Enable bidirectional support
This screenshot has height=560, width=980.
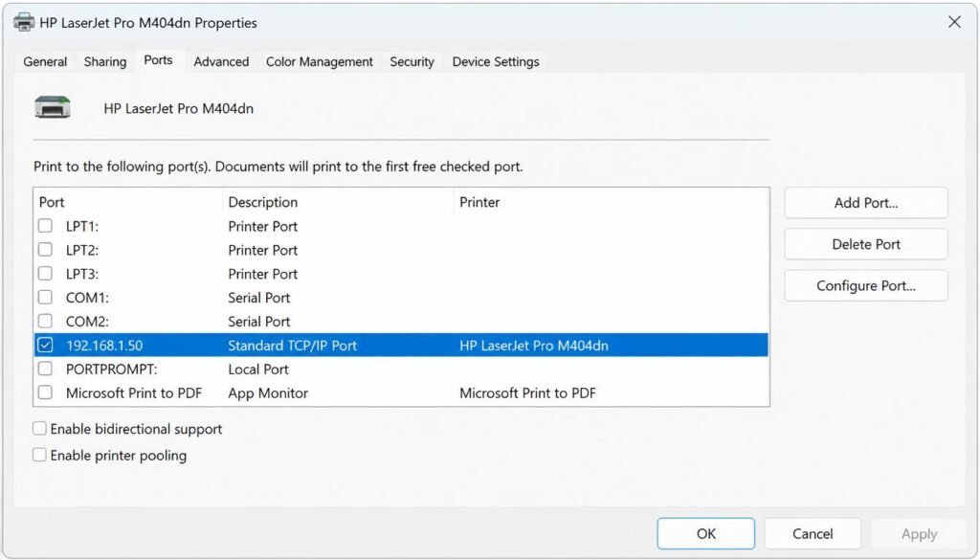(x=39, y=428)
